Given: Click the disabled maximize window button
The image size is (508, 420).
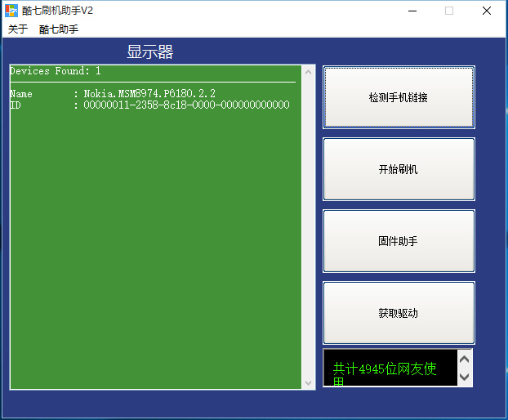Looking at the screenshot, I should click(449, 11).
